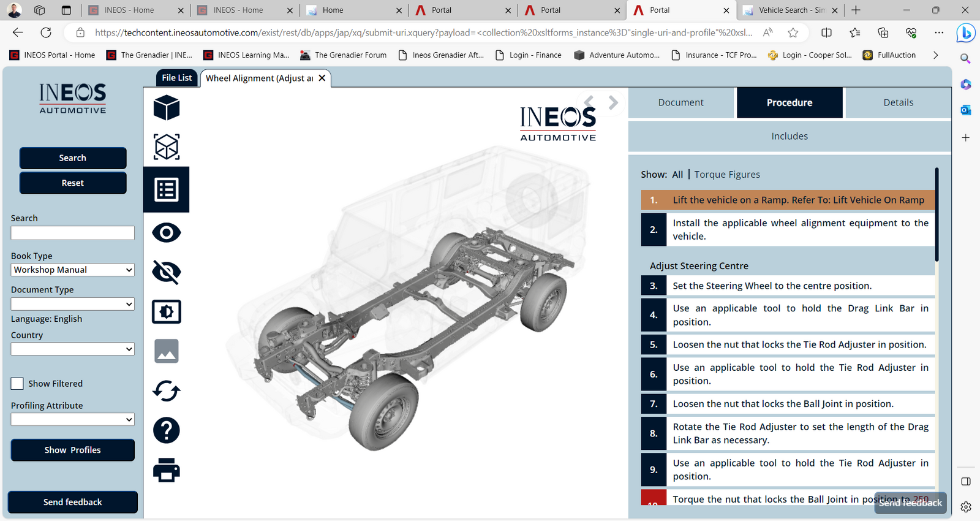The height and width of the screenshot is (521, 980).
Task: Open browser favorites list icon
Action: [855, 32]
